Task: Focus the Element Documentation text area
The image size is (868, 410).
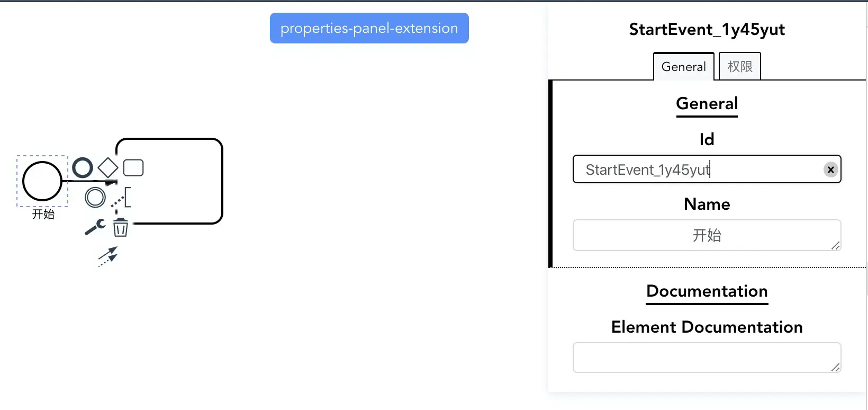Action: coord(707,358)
